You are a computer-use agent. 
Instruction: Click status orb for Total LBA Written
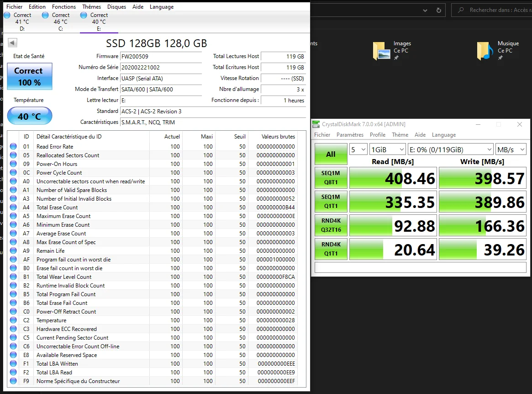(x=13, y=364)
